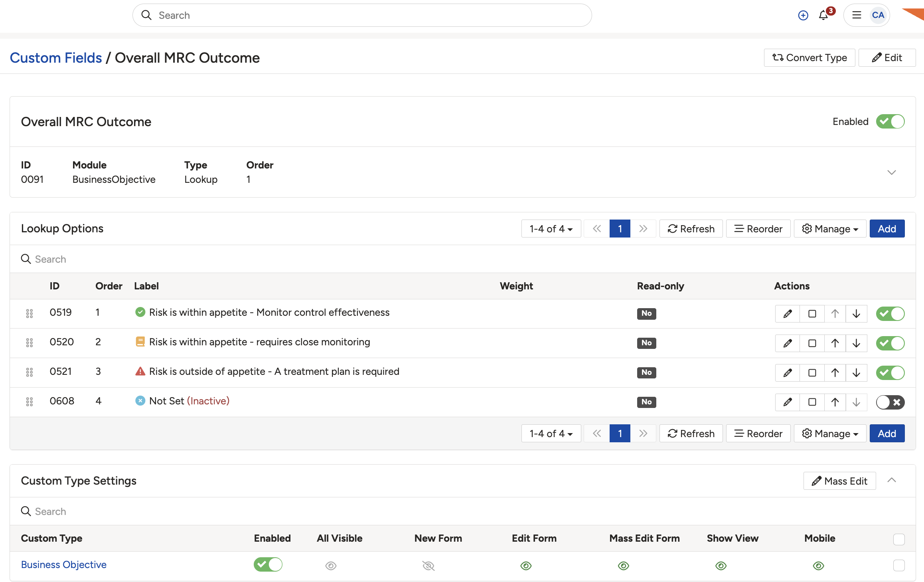This screenshot has width=924, height=582.
Task: Click the drag handle for row 0519
Action: coord(30,313)
